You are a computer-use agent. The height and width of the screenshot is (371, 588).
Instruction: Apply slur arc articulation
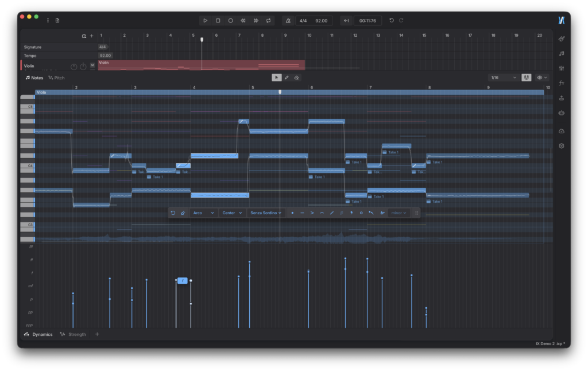coord(322,212)
